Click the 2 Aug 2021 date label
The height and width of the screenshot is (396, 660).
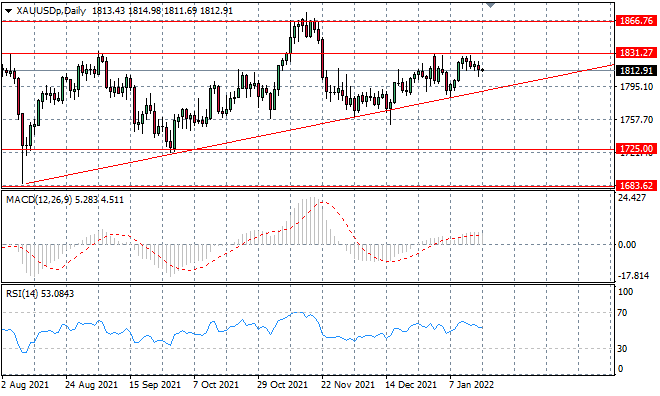pyautogui.click(x=25, y=385)
